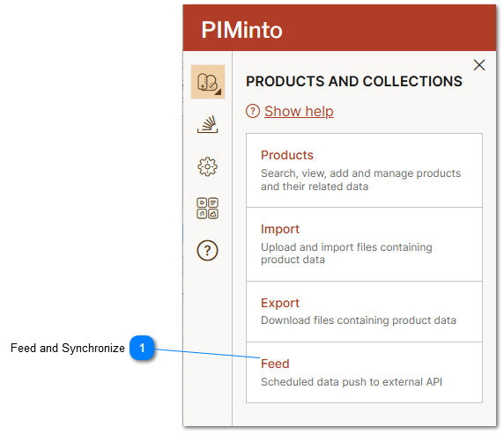Open the Import menu entry

point(364,245)
